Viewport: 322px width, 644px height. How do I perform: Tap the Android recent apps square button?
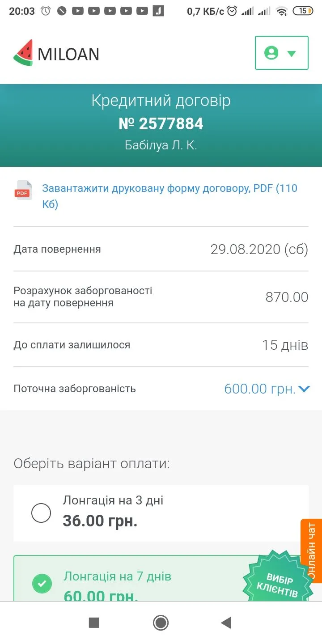pos(94,623)
